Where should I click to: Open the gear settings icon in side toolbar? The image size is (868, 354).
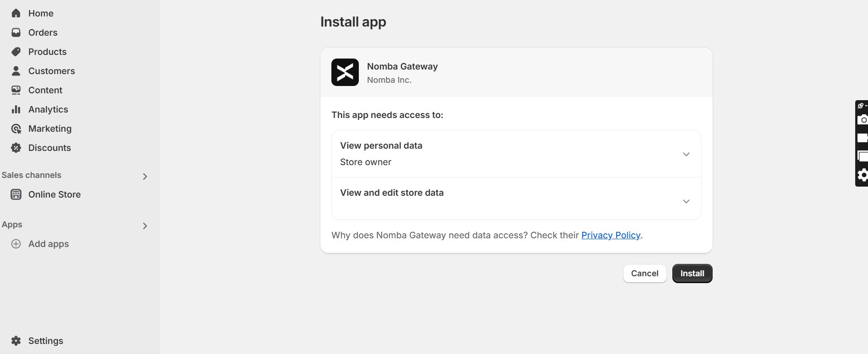(x=863, y=175)
